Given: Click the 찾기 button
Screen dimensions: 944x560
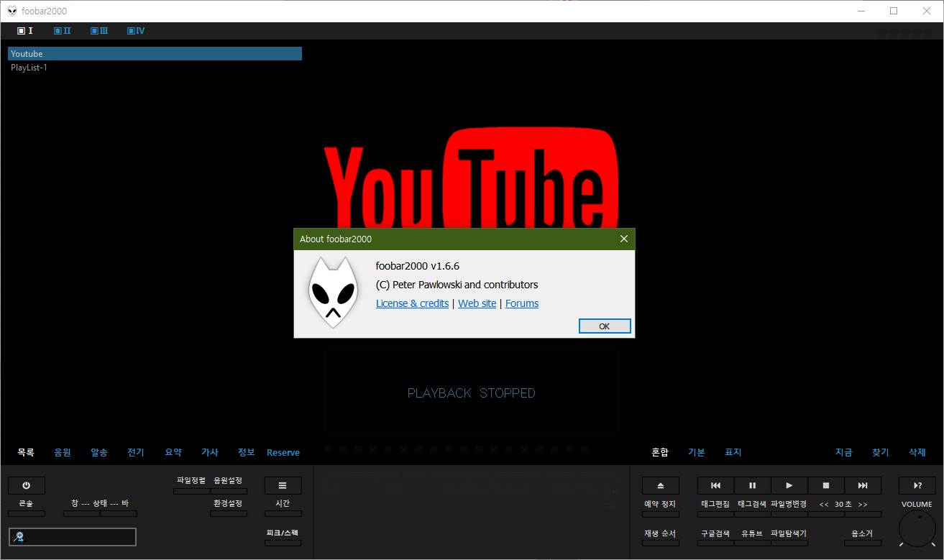Looking at the screenshot, I should (x=881, y=452).
